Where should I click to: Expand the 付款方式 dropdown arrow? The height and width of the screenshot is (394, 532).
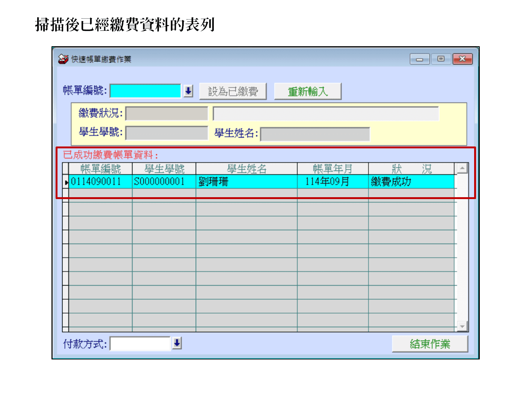point(177,343)
